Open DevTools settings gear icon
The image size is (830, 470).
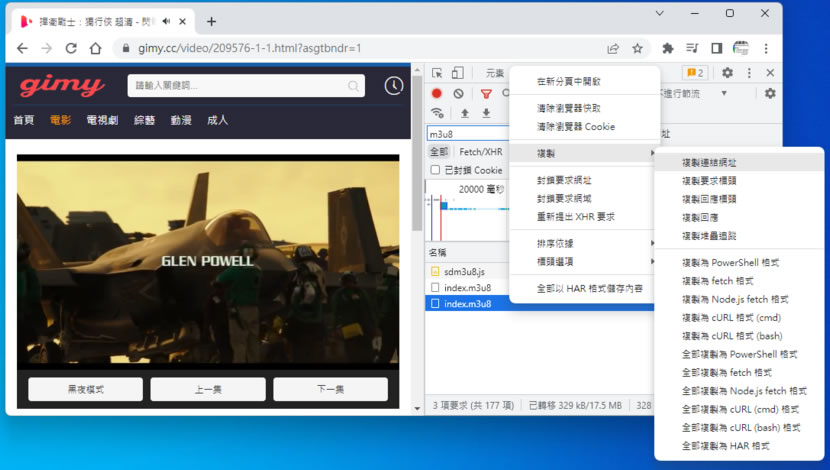(x=727, y=73)
